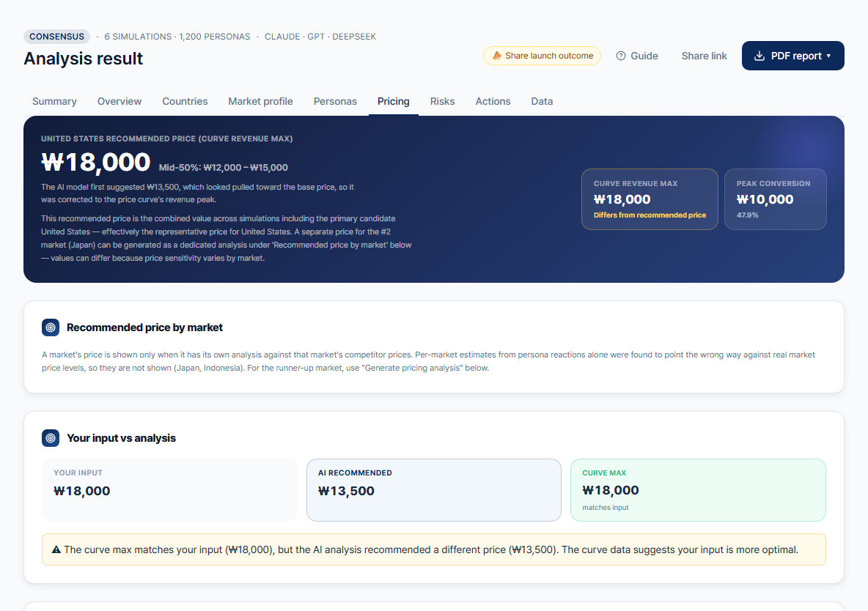Switch to the Summary tab
This screenshot has width=868, height=611.
click(54, 101)
